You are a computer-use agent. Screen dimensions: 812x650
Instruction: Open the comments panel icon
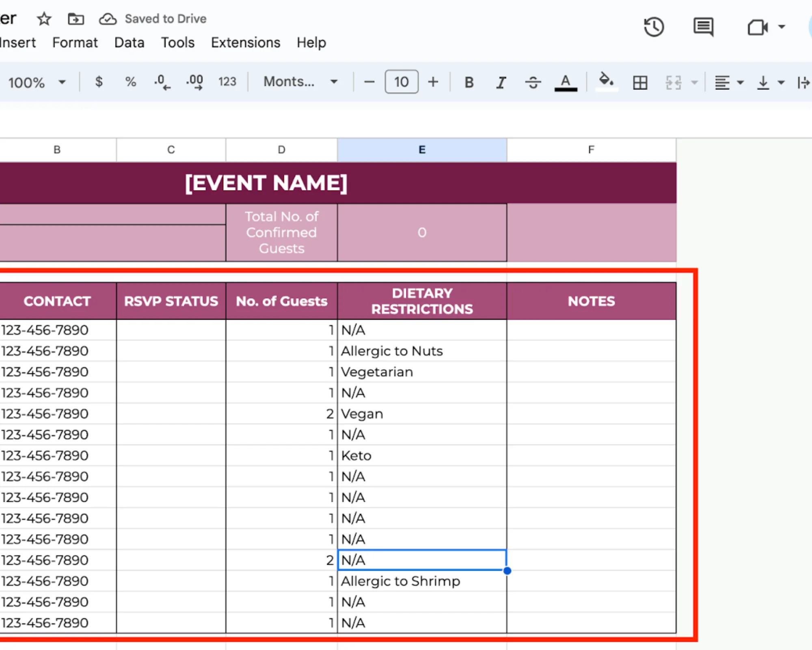[703, 27]
